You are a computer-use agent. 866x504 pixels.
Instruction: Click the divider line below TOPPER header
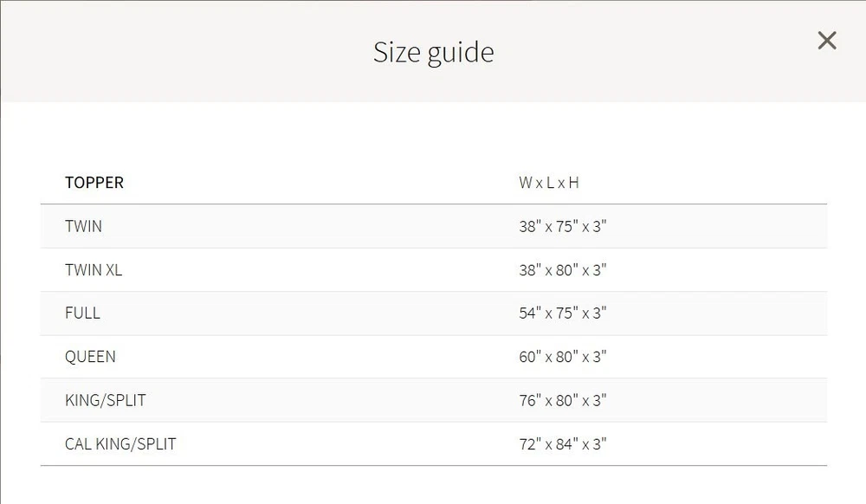433,204
